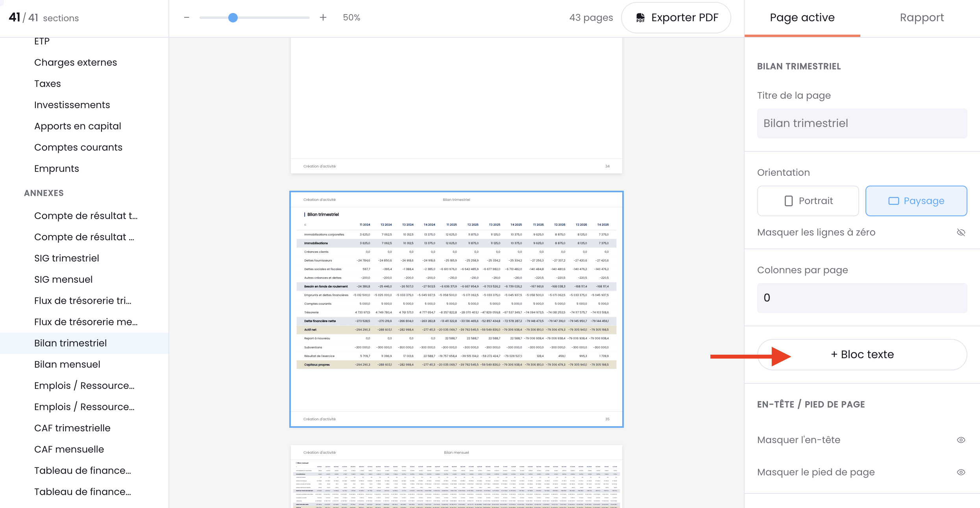980x508 pixels.
Task: Toggle hide zero lines eye icon
Action: pyautogui.click(x=961, y=232)
